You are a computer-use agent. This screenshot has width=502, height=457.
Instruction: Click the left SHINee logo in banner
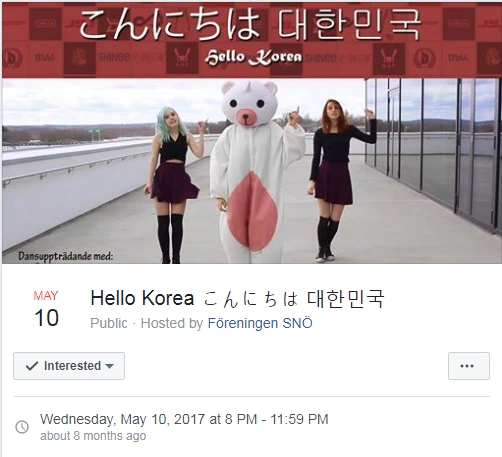point(113,58)
